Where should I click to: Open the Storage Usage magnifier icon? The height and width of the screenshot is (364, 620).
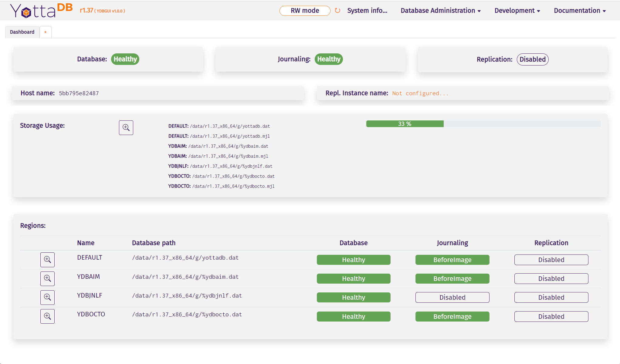pos(126,128)
